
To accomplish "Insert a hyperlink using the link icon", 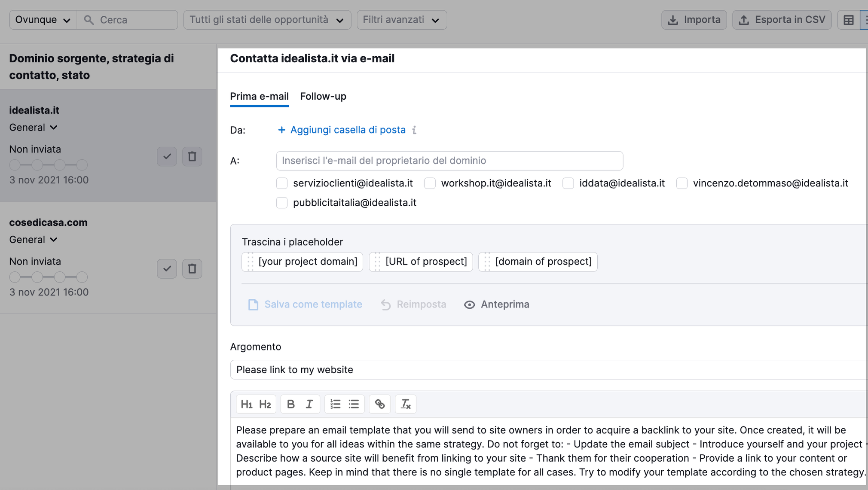I will click(380, 404).
